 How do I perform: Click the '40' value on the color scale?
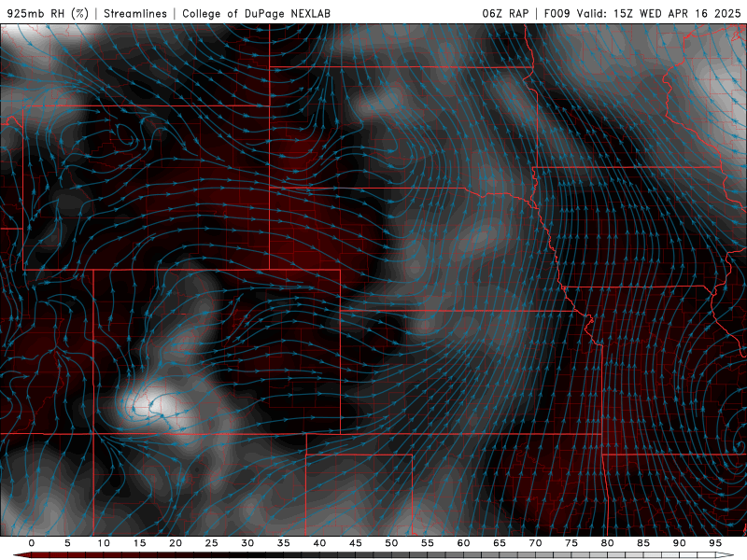point(319,543)
